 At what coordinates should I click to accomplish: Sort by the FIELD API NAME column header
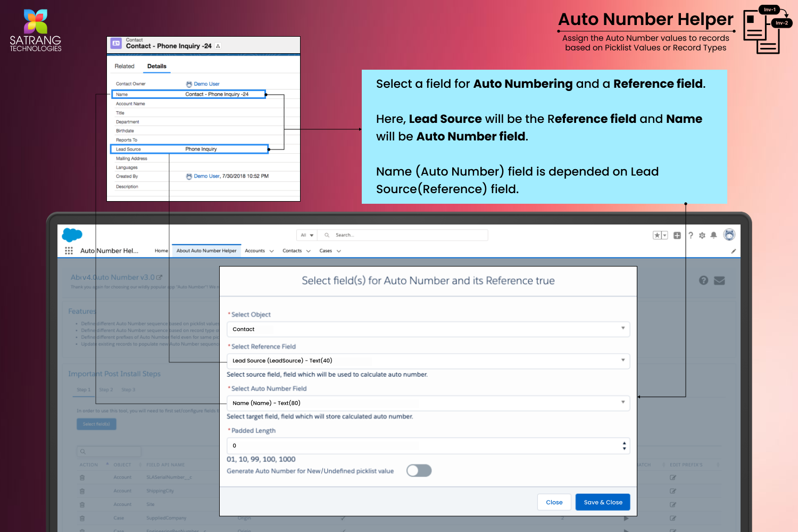(165, 465)
